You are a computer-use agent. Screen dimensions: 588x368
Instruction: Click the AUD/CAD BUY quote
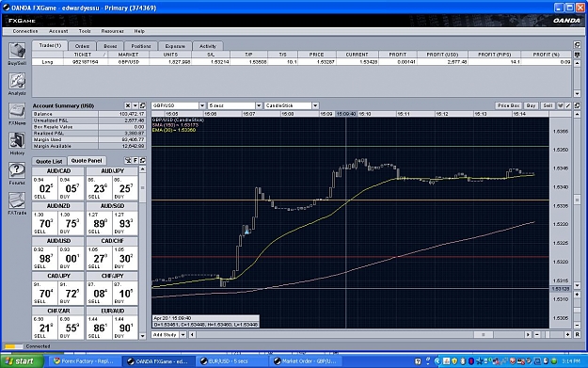pos(72,188)
